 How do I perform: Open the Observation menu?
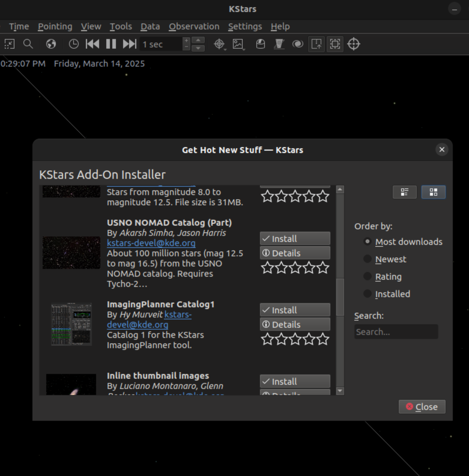tap(194, 26)
